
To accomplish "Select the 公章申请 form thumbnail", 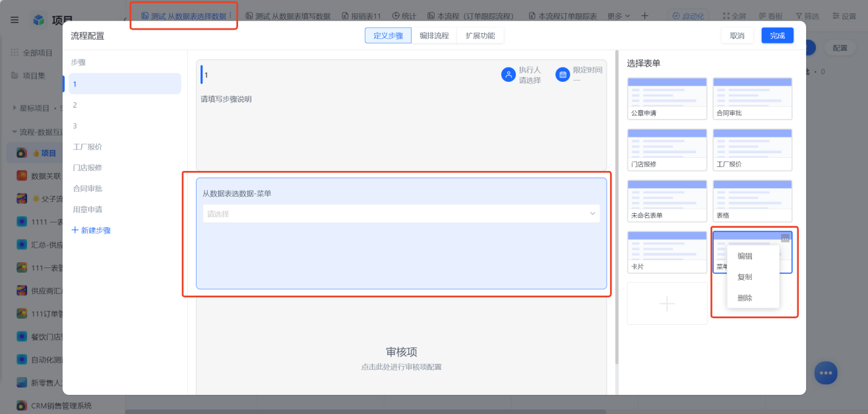I will [667, 98].
